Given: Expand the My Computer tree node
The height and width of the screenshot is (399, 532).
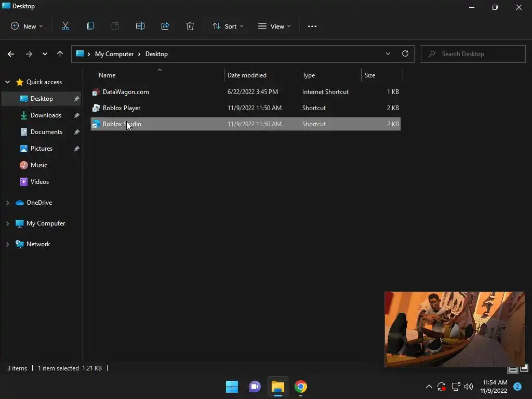Looking at the screenshot, I should [x=7, y=223].
